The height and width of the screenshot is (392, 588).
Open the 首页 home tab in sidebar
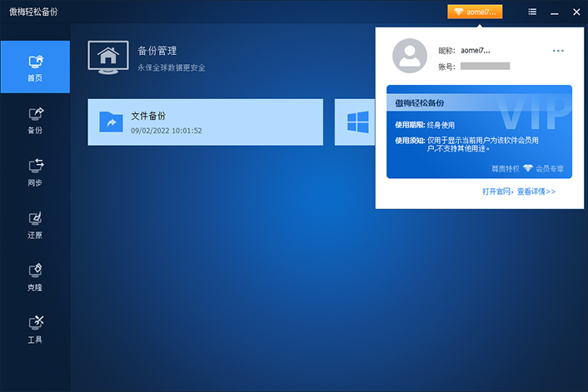coord(35,67)
